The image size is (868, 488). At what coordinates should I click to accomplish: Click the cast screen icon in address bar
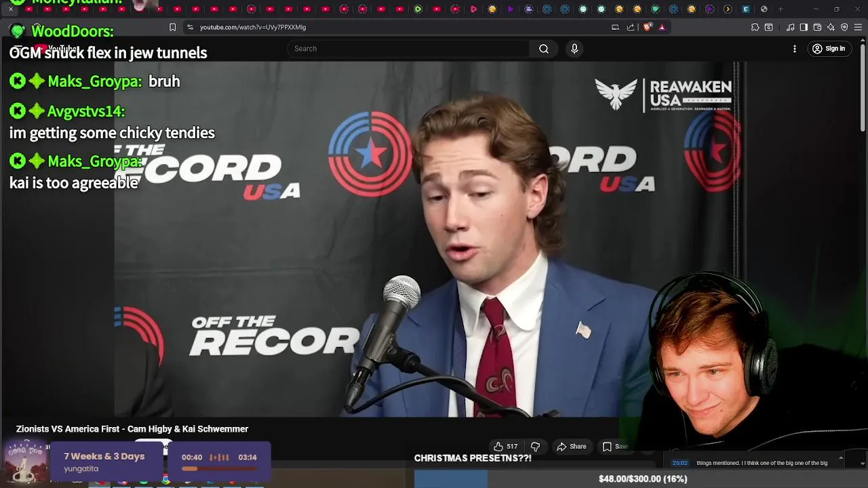615,27
